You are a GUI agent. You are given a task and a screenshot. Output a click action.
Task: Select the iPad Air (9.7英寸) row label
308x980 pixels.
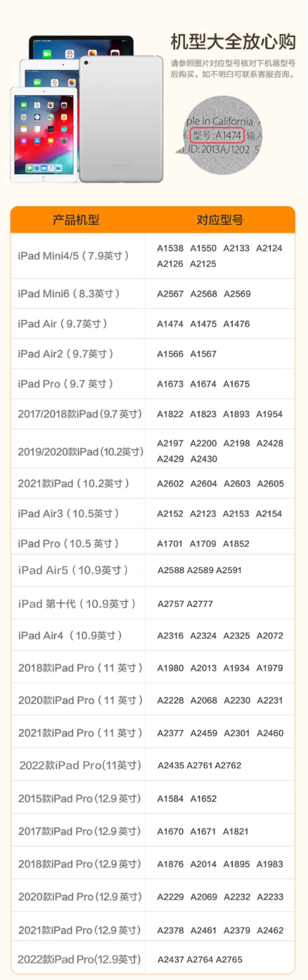pos(62,324)
